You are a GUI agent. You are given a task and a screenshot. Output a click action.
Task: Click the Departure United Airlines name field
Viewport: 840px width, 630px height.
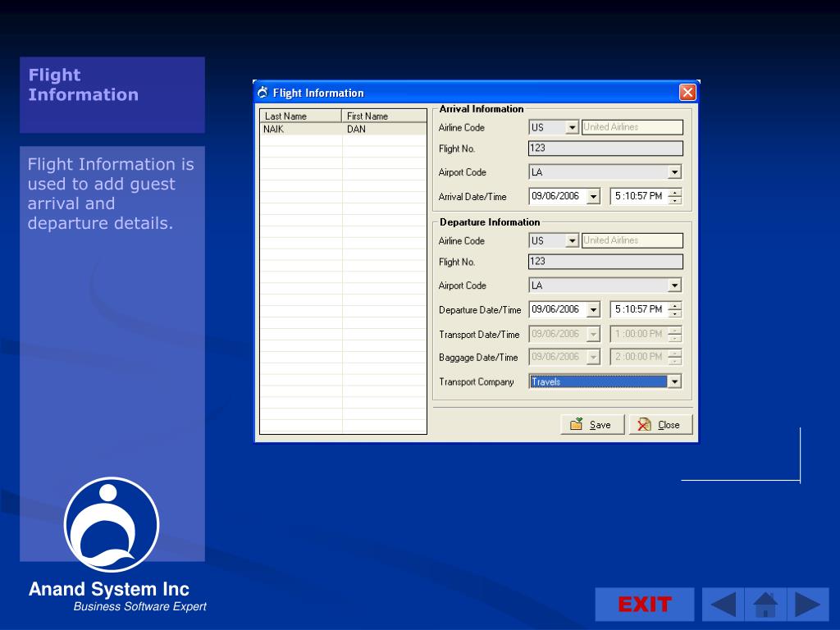[x=632, y=240]
